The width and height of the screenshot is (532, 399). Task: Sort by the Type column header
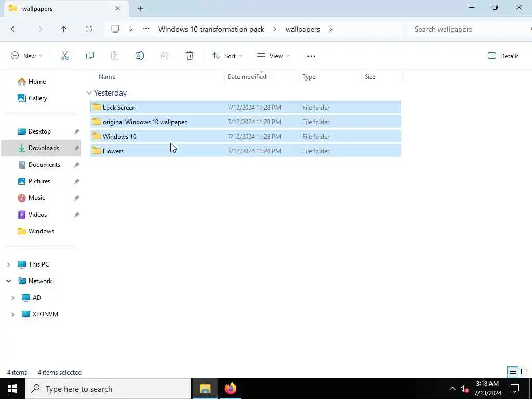point(309,77)
